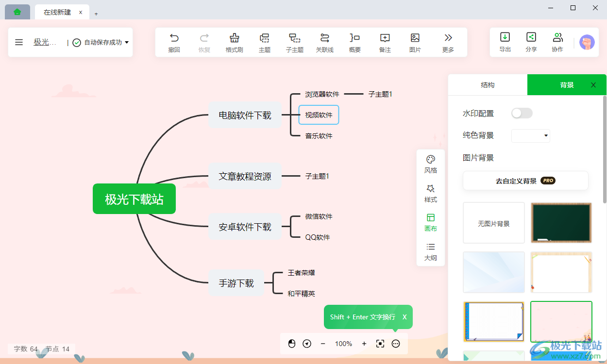Viewport: 607px width, 364px height.
Task: Open the 风格 theme style panel
Action: click(431, 165)
